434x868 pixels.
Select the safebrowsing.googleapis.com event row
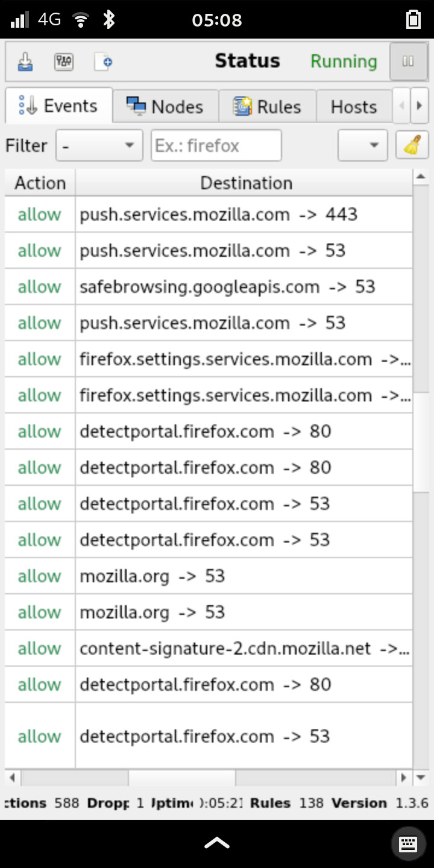click(209, 286)
